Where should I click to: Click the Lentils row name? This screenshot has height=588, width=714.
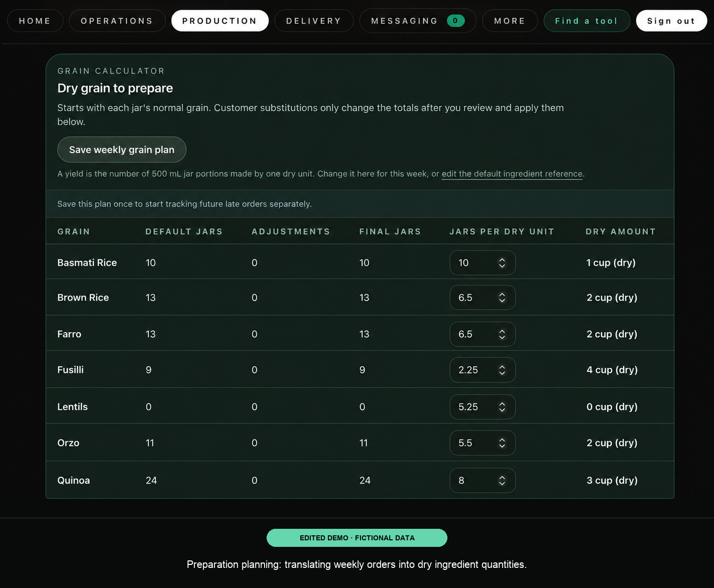pos(72,407)
